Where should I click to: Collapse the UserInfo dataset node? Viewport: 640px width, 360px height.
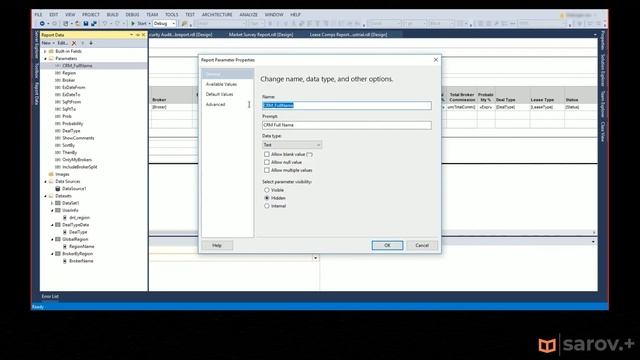tap(52, 210)
